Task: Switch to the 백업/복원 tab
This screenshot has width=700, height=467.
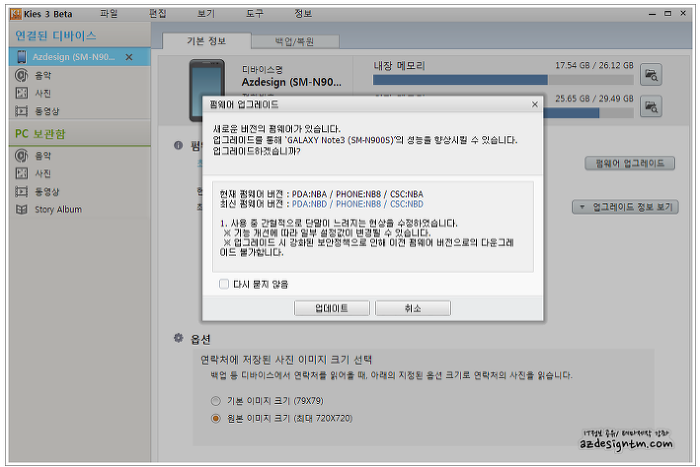Action: (295, 42)
